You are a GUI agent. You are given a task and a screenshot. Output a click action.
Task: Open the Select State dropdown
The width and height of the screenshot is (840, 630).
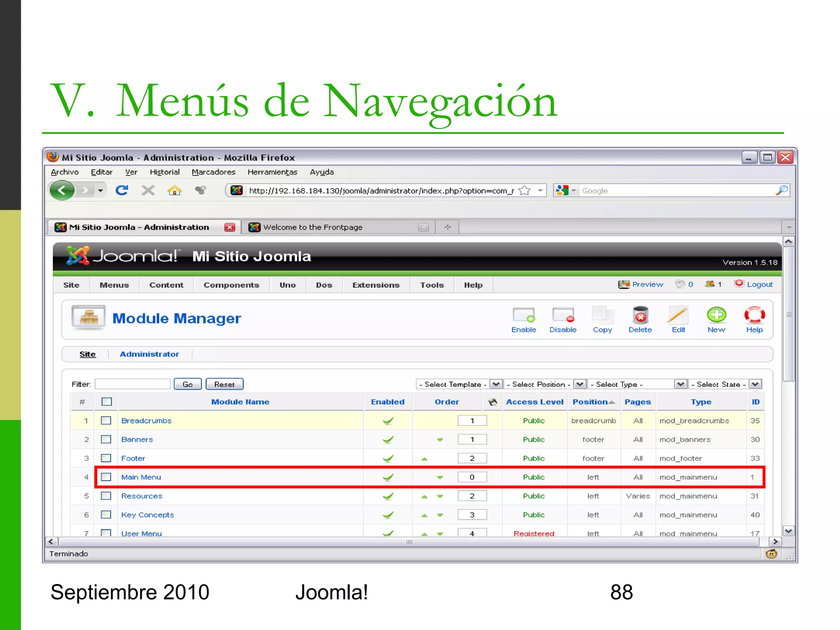(725, 384)
